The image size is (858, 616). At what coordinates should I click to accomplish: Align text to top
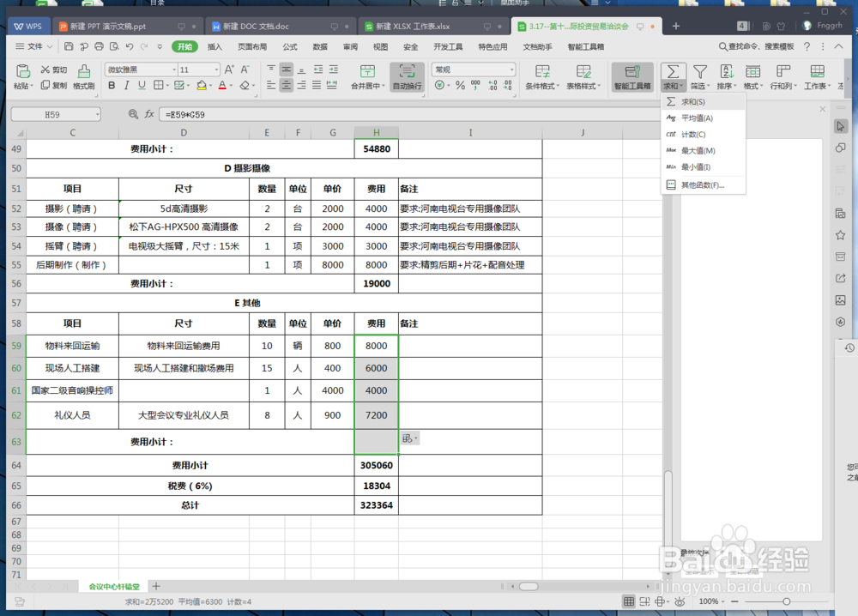point(271,69)
